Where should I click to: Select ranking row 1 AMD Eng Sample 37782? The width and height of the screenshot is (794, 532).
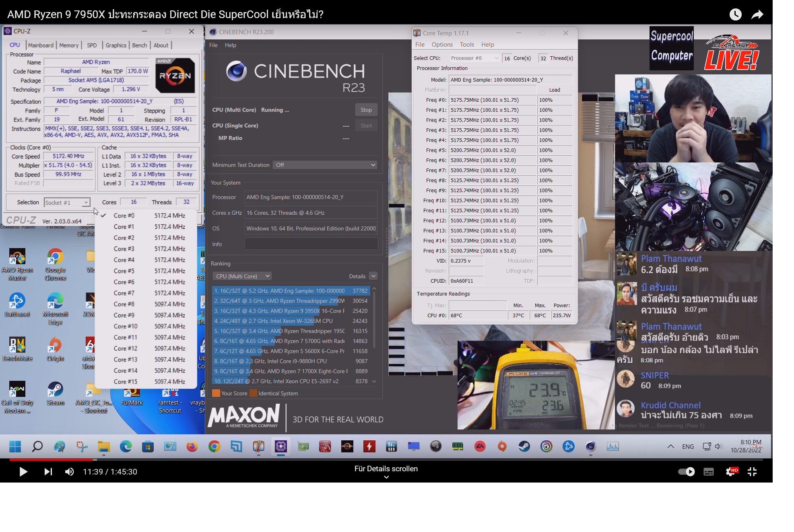click(291, 291)
